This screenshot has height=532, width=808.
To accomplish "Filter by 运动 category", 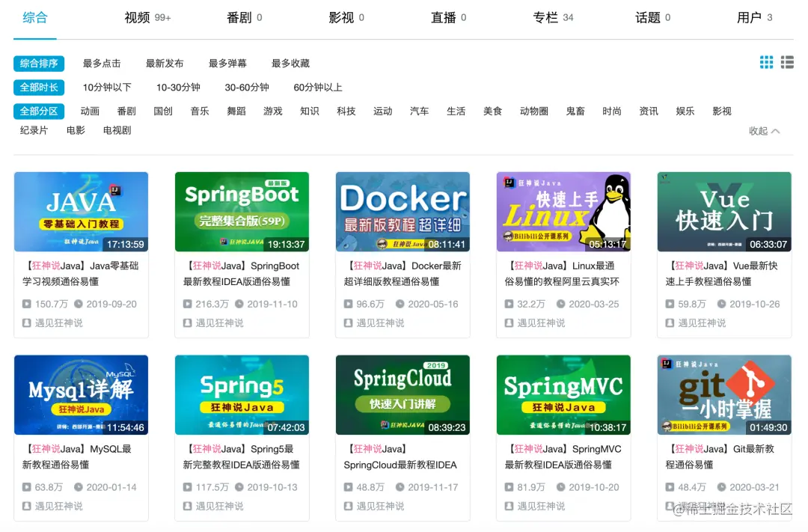I will (382, 111).
